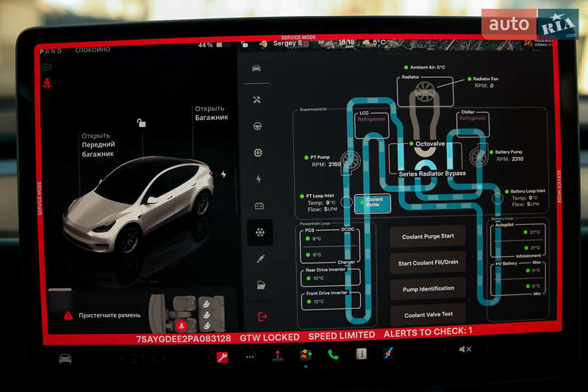Tap the red seatbelt warning indicator
This screenshot has height=392, width=588.
[47, 83]
